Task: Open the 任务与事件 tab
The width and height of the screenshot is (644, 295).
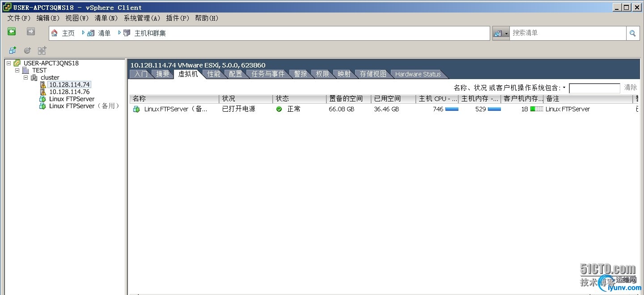Action: (x=268, y=74)
